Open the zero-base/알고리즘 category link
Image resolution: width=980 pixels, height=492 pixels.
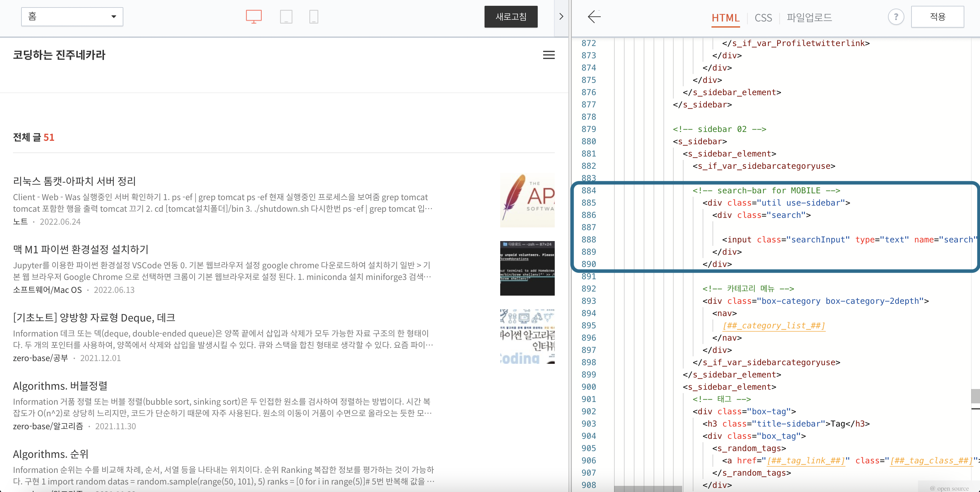[48, 426]
